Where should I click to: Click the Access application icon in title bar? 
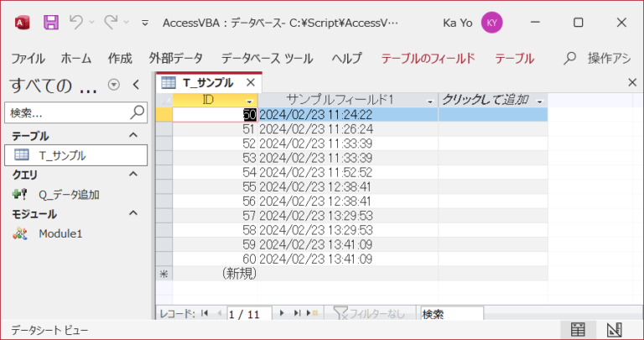[x=22, y=23]
